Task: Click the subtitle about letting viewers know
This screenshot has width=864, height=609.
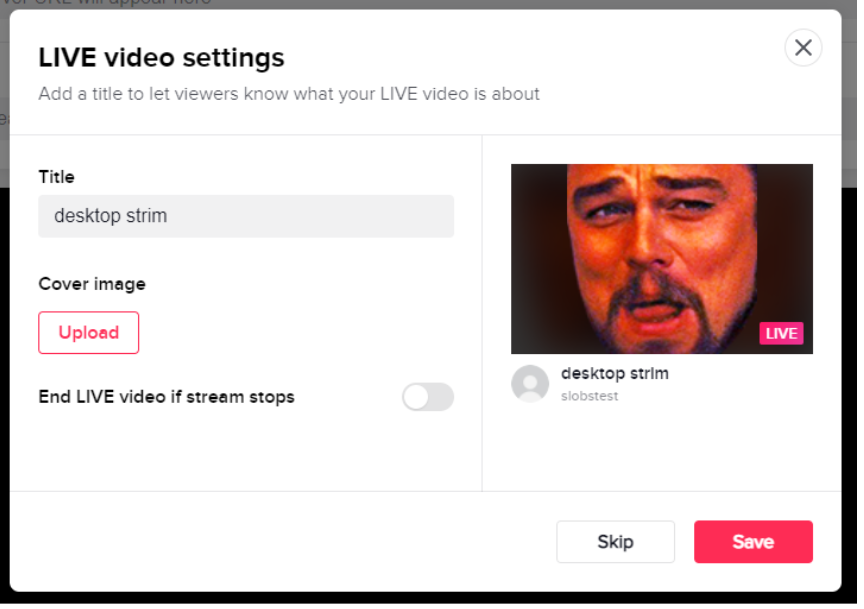Action: tap(288, 93)
